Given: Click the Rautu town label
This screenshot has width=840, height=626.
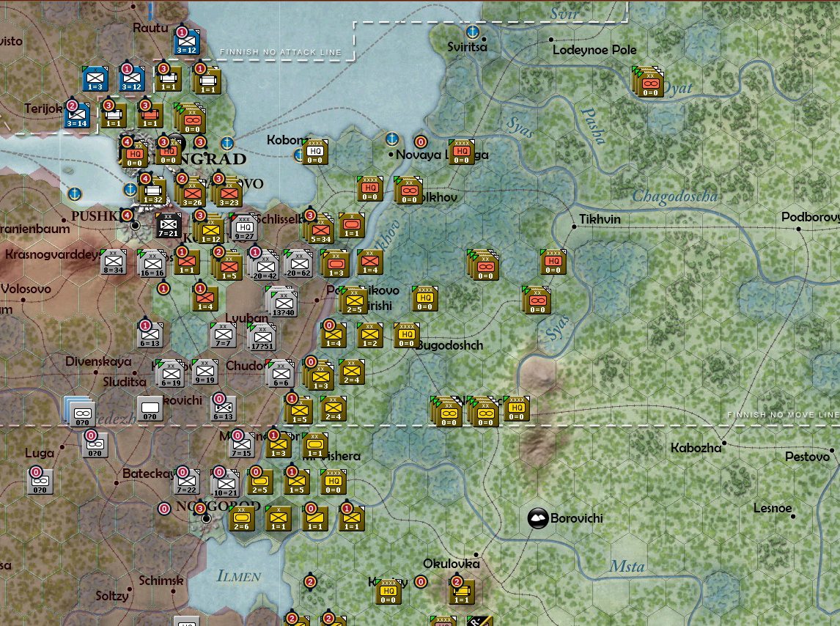Looking at the screenshot, I should [150, 28].
